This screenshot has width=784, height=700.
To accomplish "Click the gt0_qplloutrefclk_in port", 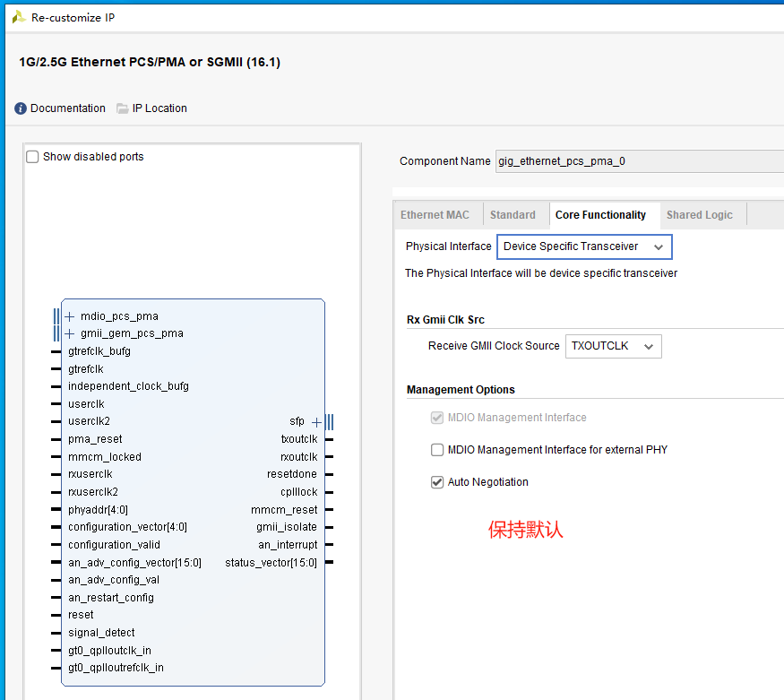I will [116, 668].
